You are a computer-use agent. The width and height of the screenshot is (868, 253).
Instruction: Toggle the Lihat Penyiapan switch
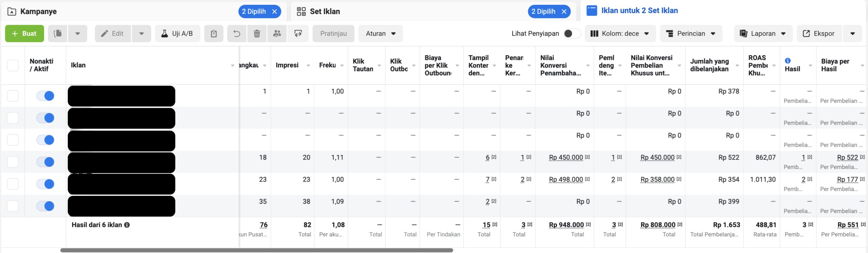[571, 34]
